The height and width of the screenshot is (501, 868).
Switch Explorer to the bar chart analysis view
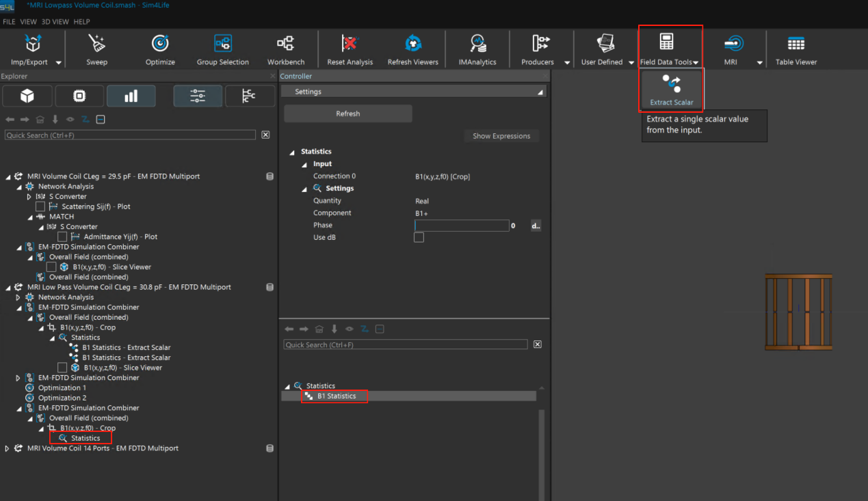[x=131, y=96]
